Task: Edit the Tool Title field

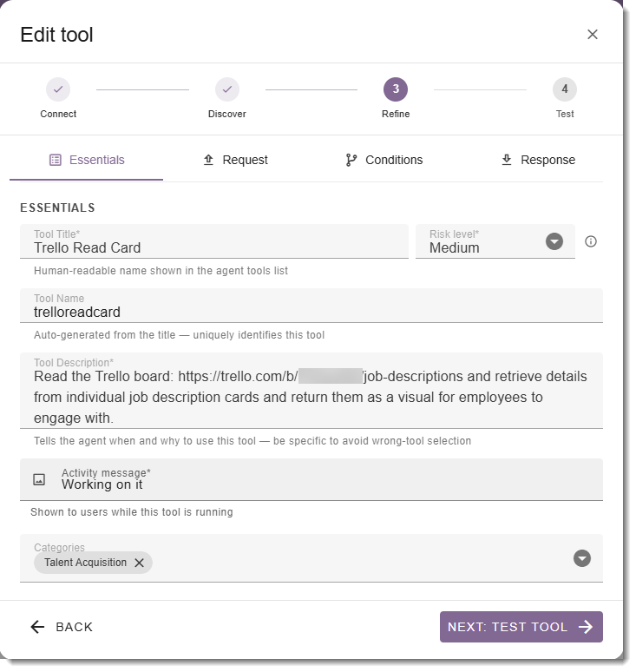Action: point(214,241)
